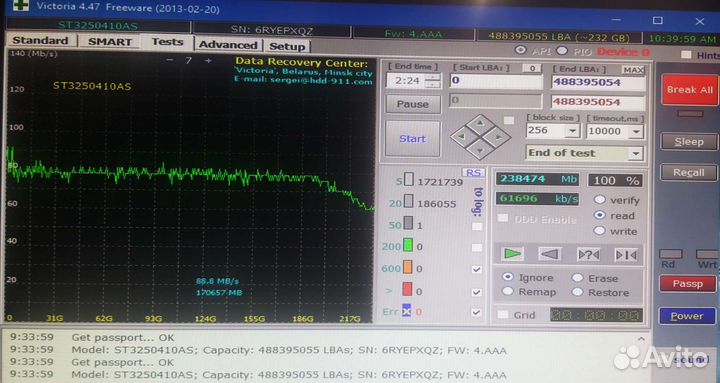Click the 5 ms block color indicator
The image size is (720, 383).
[x=409, y=180]
